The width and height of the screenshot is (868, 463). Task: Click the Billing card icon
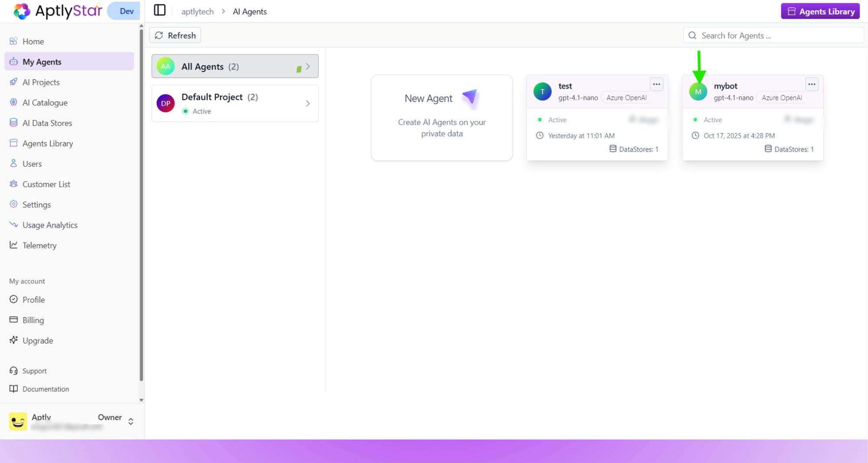point(13,320)
